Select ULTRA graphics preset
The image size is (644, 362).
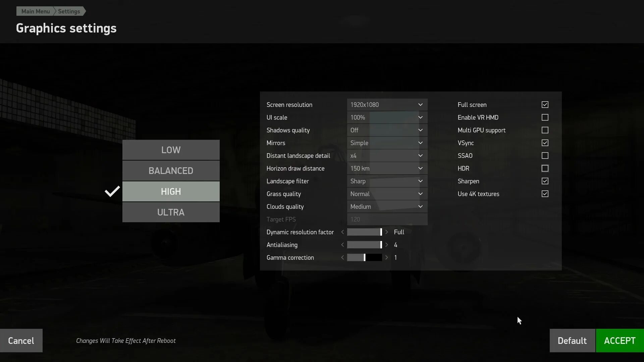pyautogui.click(x=171, y=212)
